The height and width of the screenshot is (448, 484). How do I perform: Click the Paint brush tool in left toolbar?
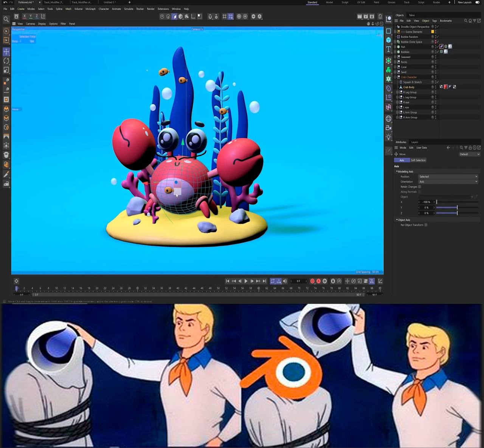click(x=6, y=175)
